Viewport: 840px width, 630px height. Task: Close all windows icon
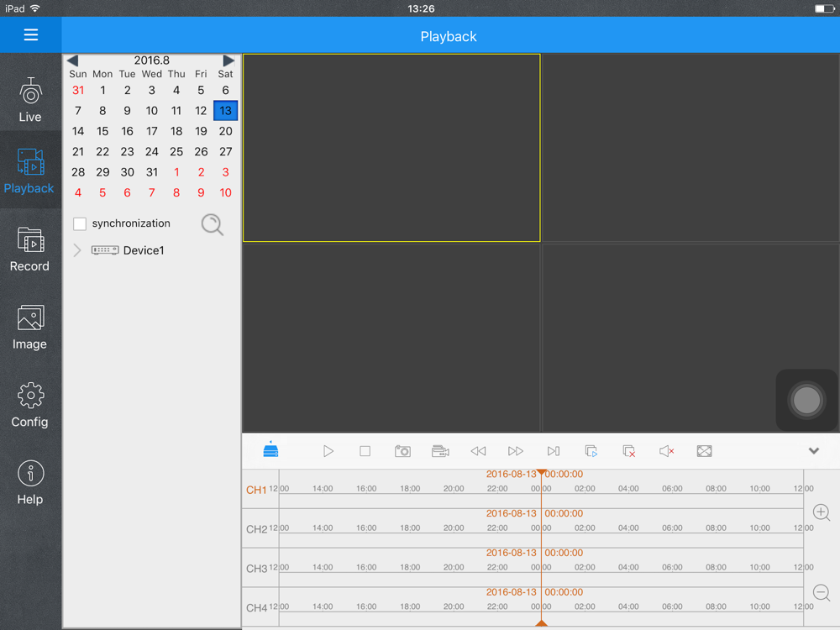point(629,451)
